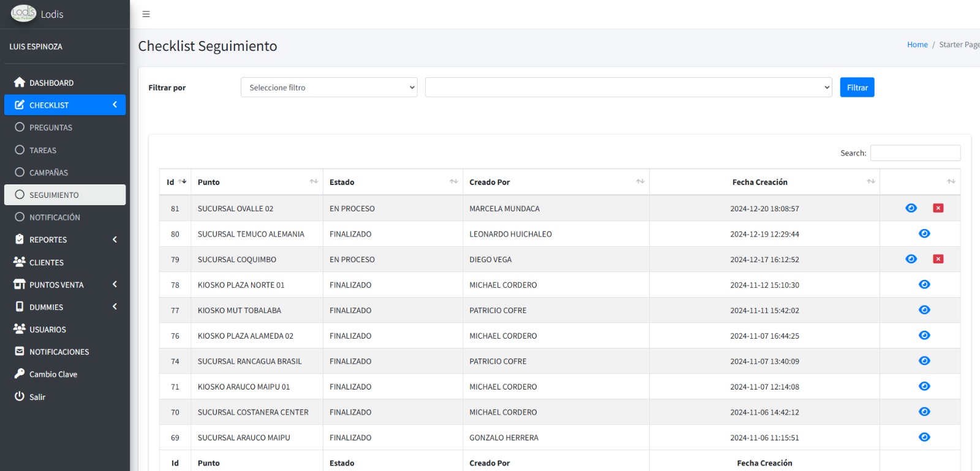
Task: Click the Starter Page breadcrumb
Action: pos(959,45)
